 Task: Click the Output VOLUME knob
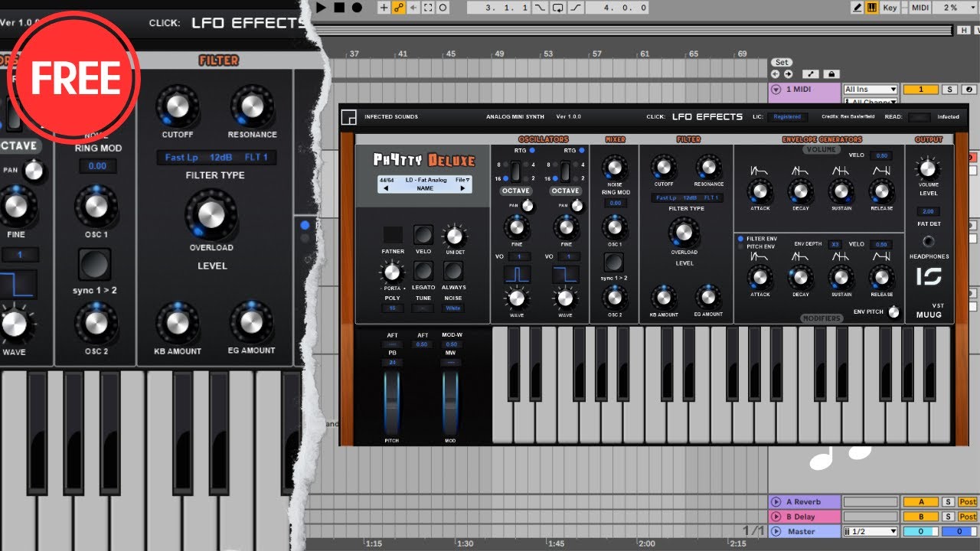928,169
